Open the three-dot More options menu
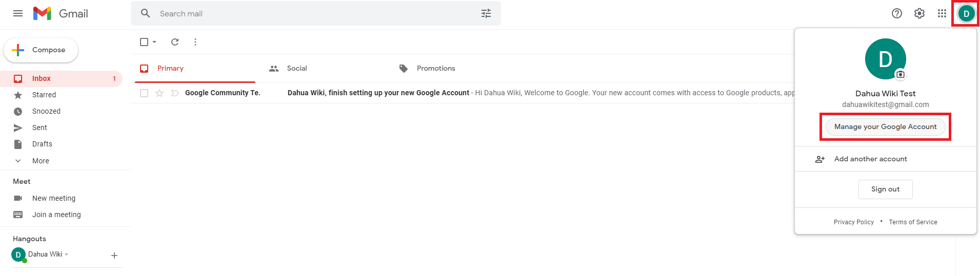 (x=195, y=42)
